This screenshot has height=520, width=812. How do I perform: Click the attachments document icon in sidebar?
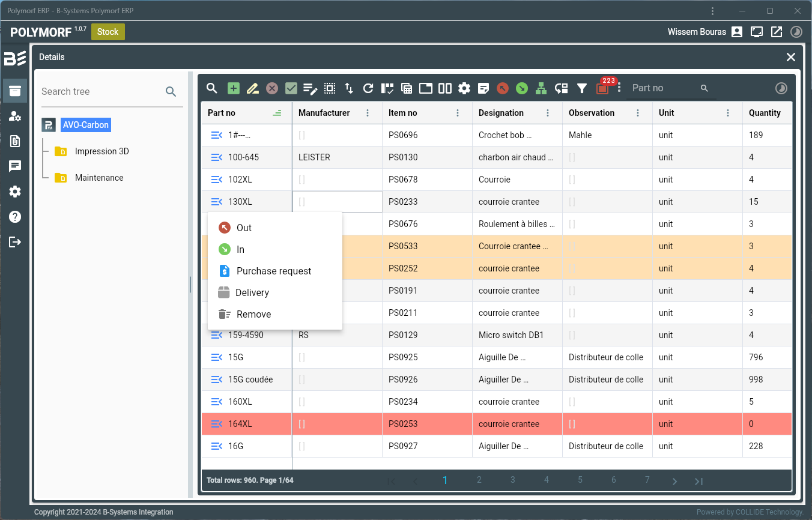tap(15, 141)
